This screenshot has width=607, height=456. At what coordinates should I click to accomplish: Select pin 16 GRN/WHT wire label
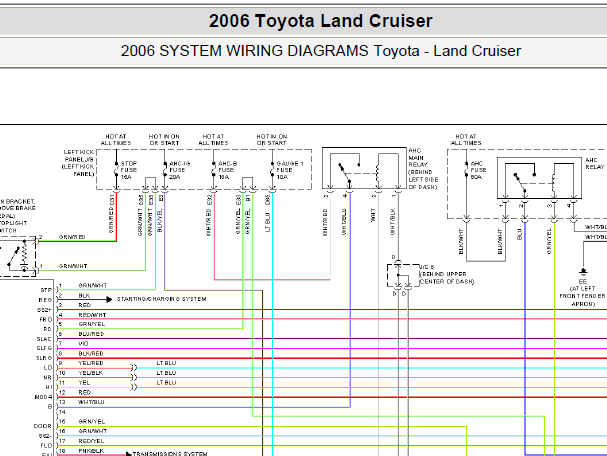pos(93,431)
